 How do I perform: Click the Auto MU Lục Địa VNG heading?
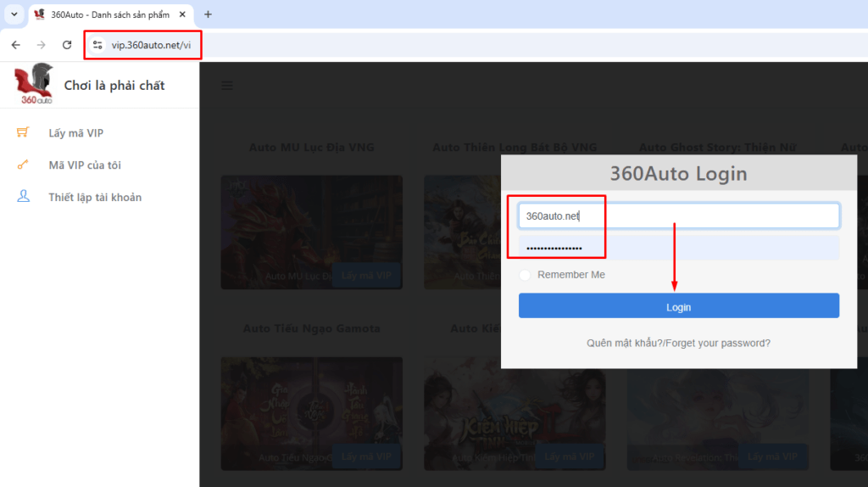pyautogui.click(x=312, y=148)
